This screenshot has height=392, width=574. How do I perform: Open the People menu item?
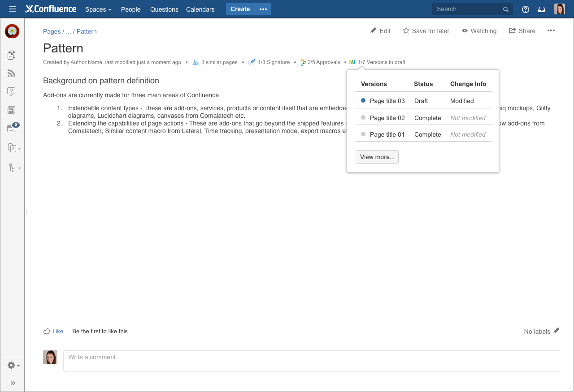point(130,9)
